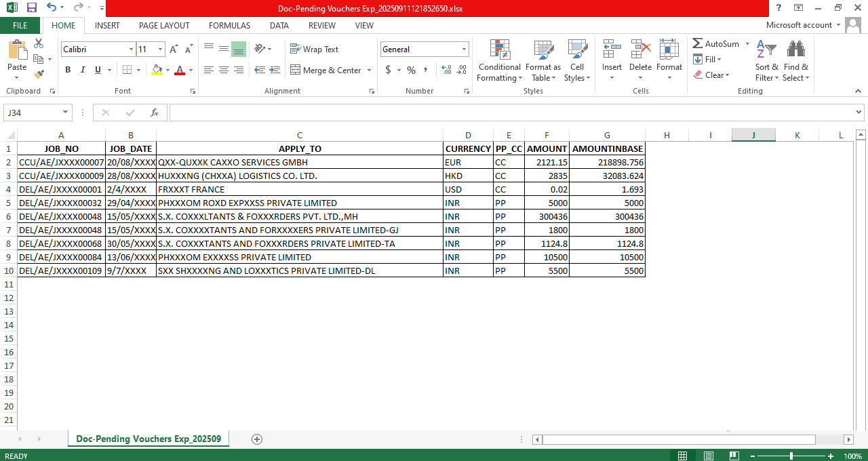Expand the Name Box dropdown arrow
868x461 pixels.
click(66, 113)
